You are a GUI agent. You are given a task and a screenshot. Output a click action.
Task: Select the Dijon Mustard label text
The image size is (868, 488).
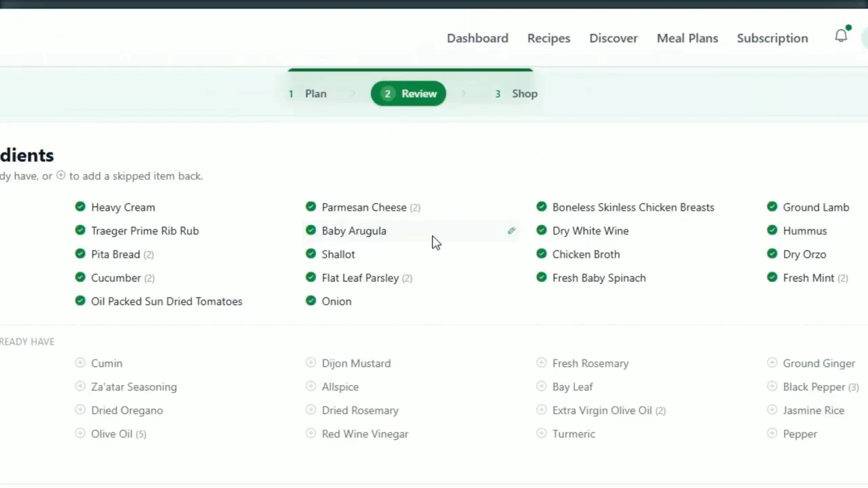(356, 363)
